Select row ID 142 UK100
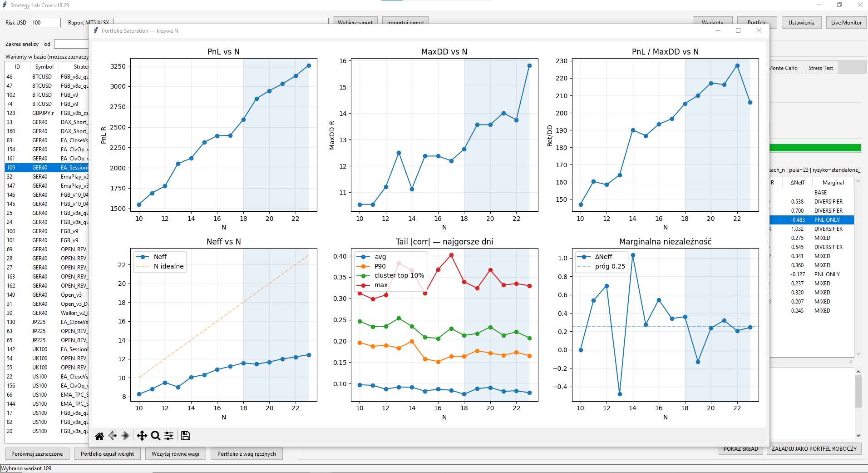This screenshot has width=868, height=473. 47,349
